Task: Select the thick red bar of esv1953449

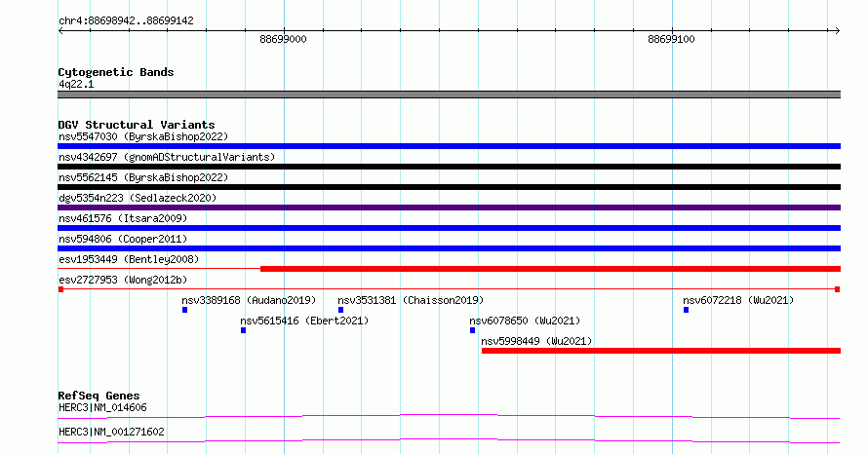Action: [550, 269]
